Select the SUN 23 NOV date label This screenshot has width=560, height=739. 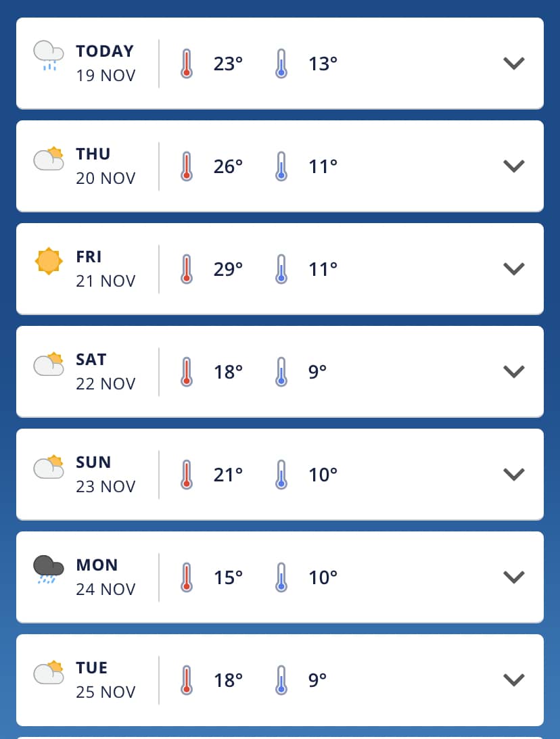[x=106, y=474]
